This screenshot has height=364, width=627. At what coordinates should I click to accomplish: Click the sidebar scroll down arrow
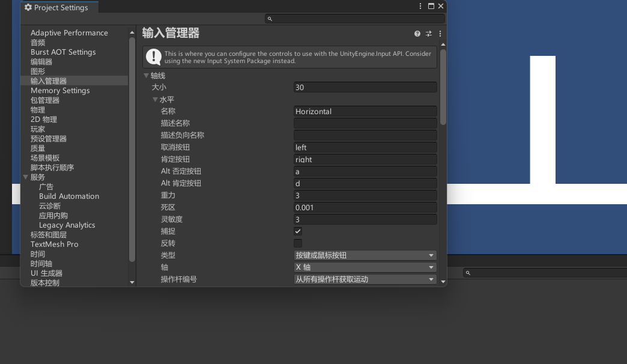132,282
